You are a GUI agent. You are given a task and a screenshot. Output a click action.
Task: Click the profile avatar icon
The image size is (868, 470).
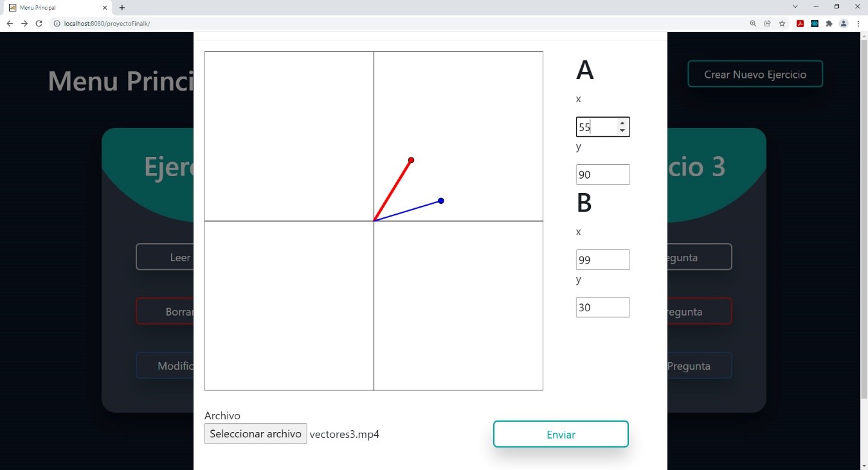click(844, 24)
